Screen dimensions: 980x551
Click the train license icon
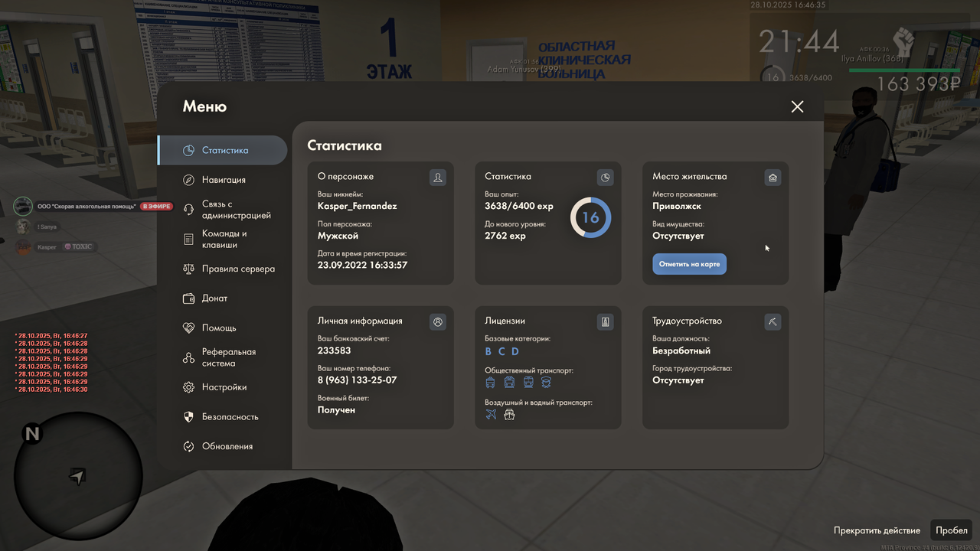[x=528, y=383]
